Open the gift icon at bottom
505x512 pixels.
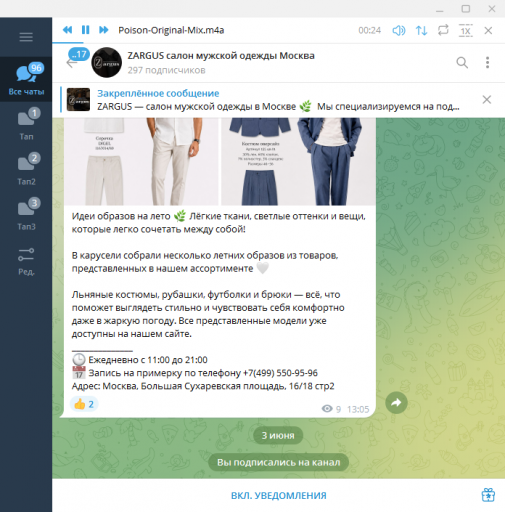pos(488,495)
